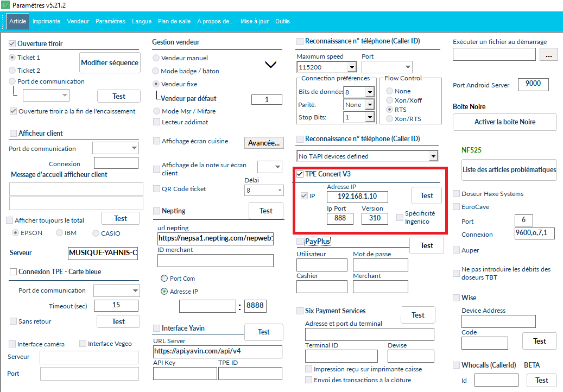
Task: Open the TAPI devices dropdown
Action: point(433,156)
